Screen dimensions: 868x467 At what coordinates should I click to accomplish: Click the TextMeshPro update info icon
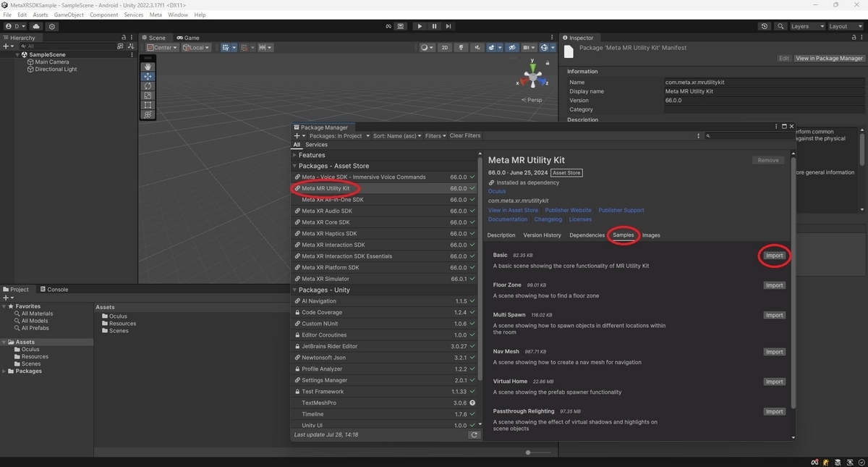(472, 403)
